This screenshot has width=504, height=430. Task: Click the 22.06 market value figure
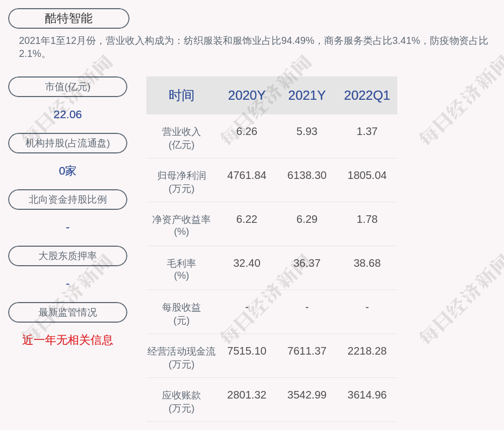68,114
